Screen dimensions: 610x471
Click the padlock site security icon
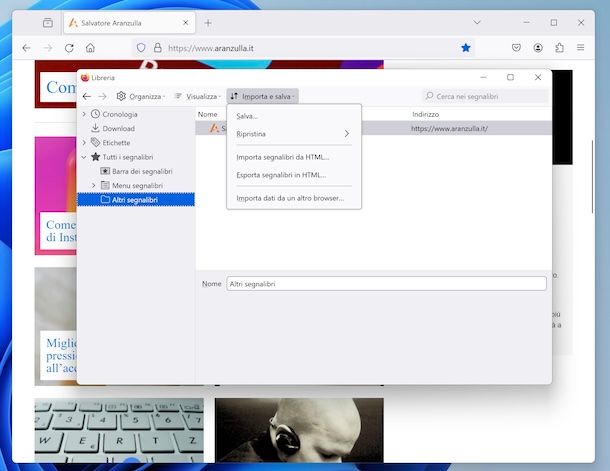point(158,48)
